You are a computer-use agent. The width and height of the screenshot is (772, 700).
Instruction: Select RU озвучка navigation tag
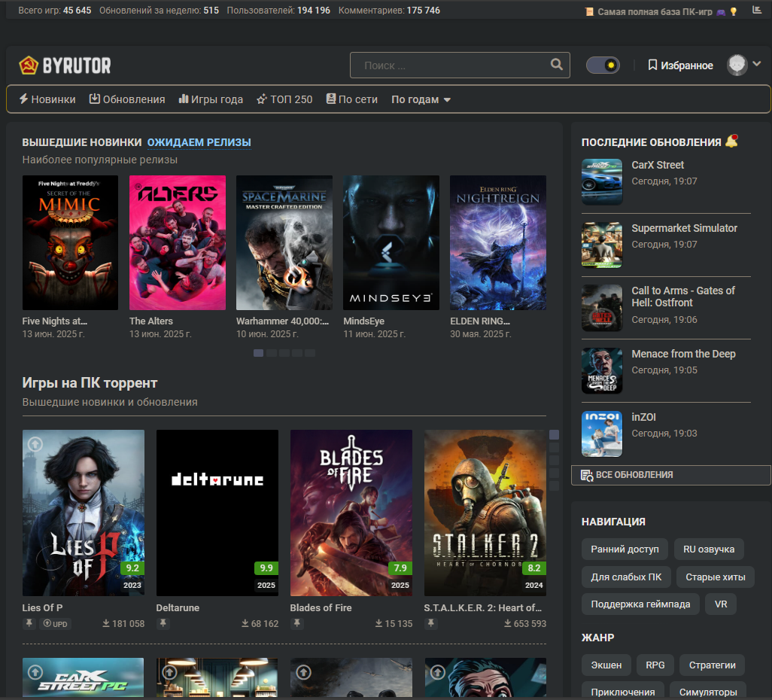point(709,549)
